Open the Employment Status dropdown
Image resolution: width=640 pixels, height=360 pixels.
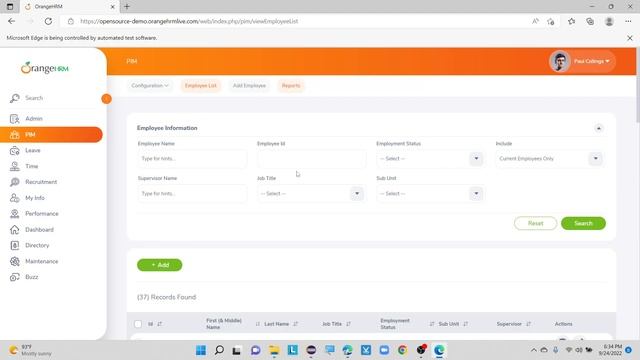tap(430, 159)
